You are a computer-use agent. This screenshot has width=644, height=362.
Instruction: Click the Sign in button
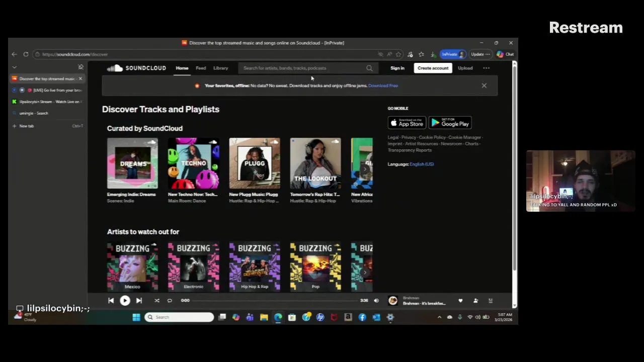click(x=397, y=68)
